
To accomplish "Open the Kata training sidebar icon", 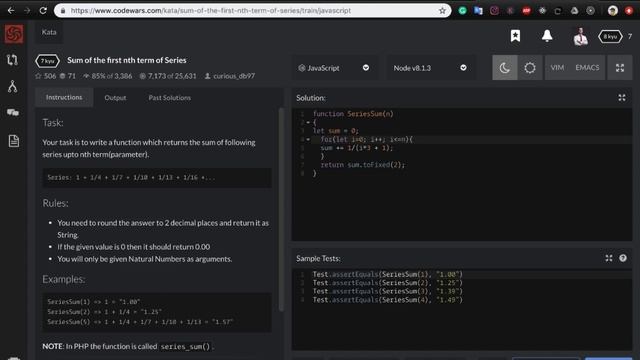I will point(12,60).
